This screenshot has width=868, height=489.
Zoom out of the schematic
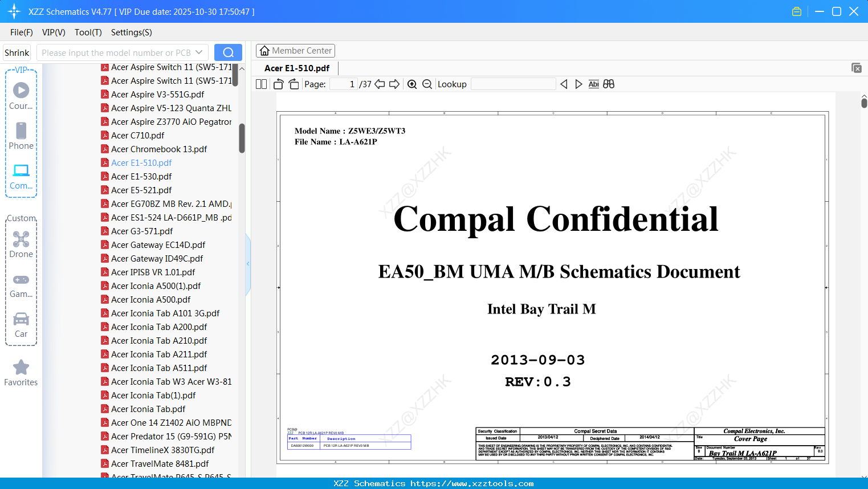(427, 84)
